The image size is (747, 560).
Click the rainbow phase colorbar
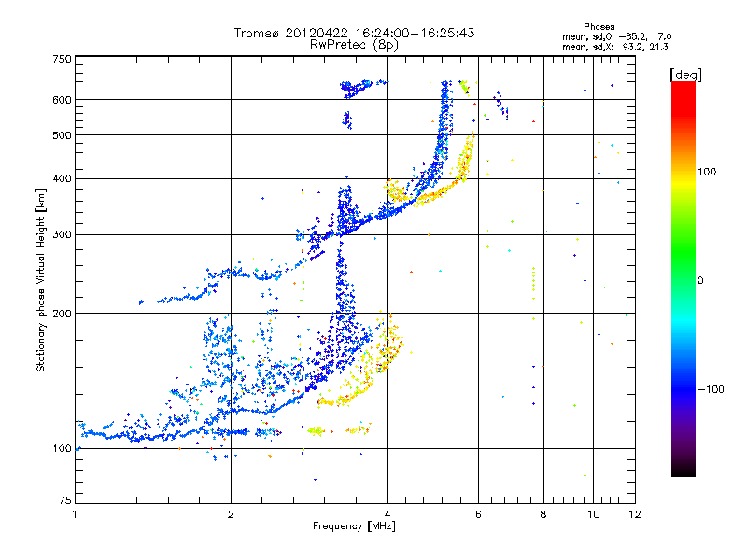(684, 279)
